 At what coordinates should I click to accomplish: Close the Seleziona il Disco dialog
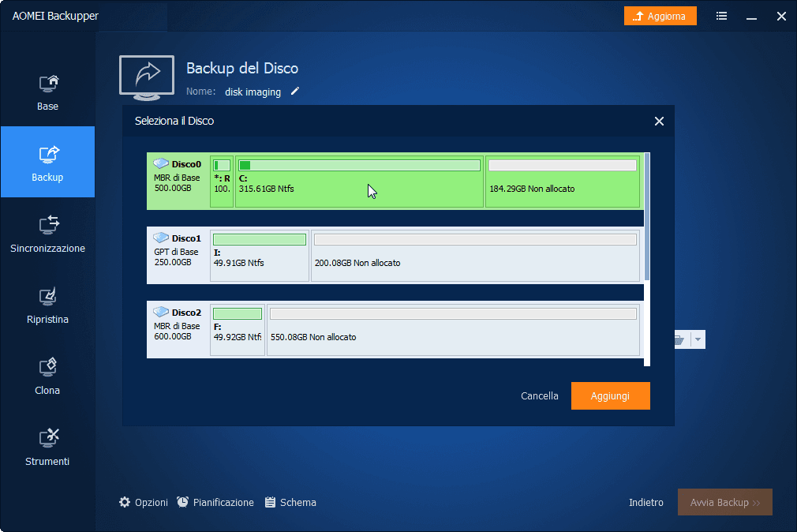tap(659, 121)
